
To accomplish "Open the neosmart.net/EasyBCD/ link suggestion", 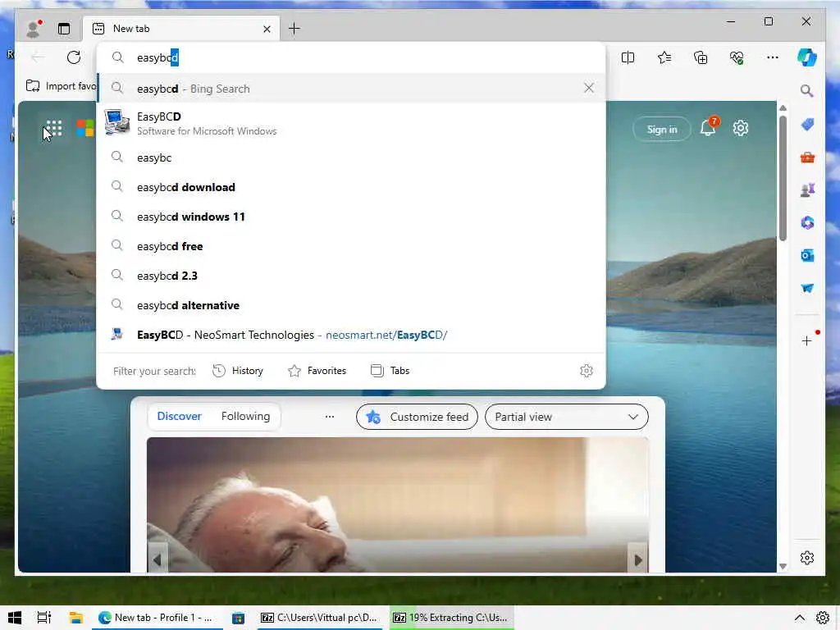I will tap(352, 335).
